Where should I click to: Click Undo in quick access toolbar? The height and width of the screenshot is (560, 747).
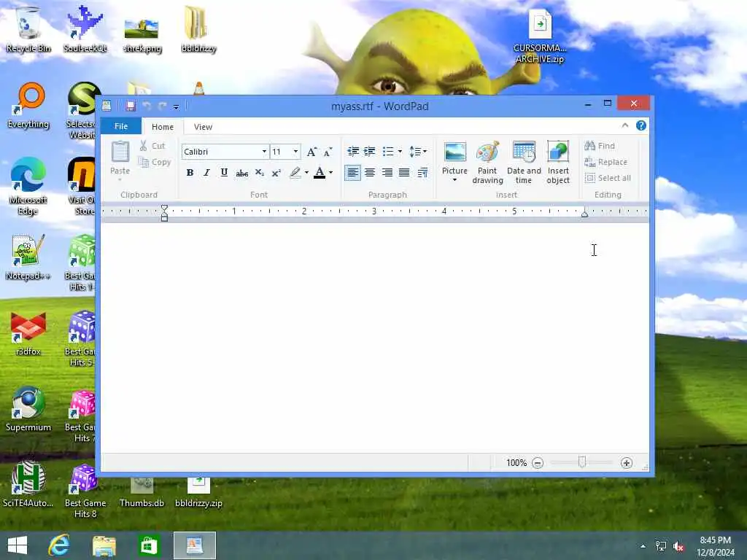point(147,106)
